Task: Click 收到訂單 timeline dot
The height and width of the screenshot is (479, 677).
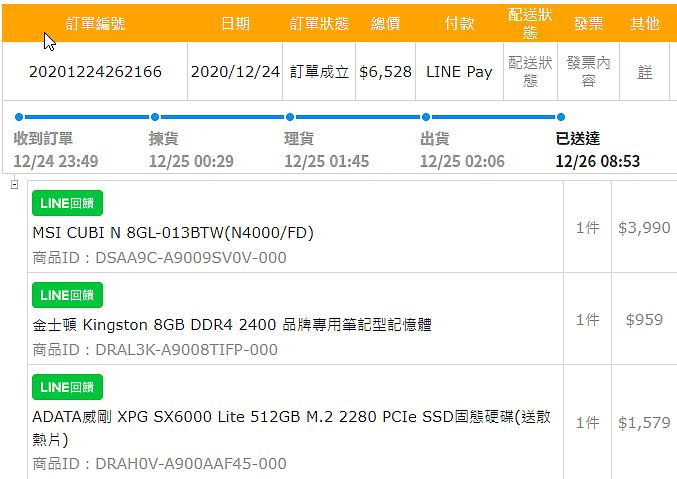Action: [18, 117]
